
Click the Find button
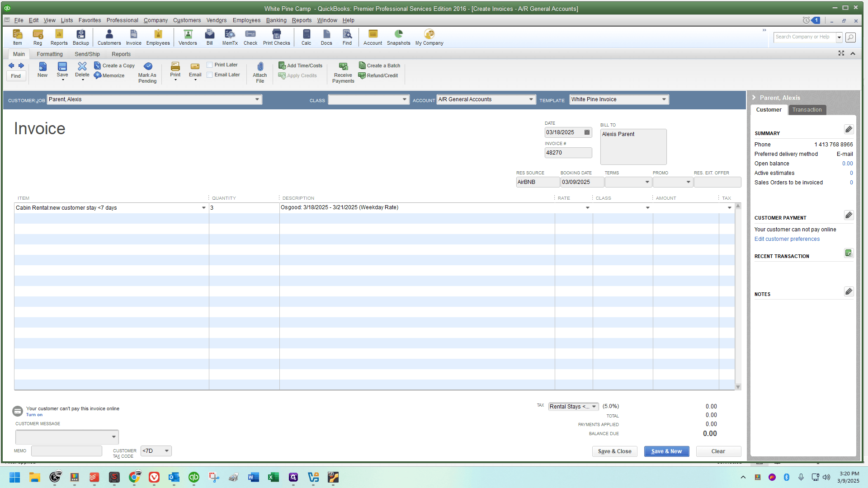(16, 76)
